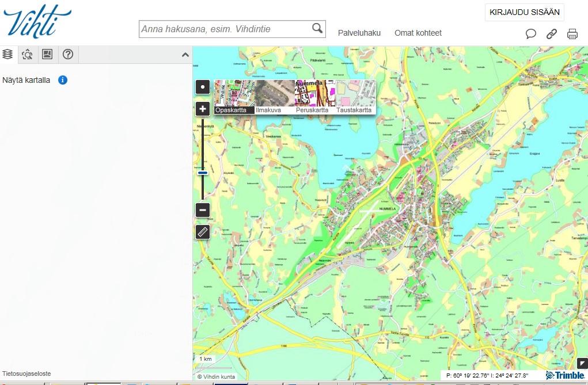Open the Omat kohteet menu item
The width and height of the screenshot is (588, 385).
[x=418, y=33]
